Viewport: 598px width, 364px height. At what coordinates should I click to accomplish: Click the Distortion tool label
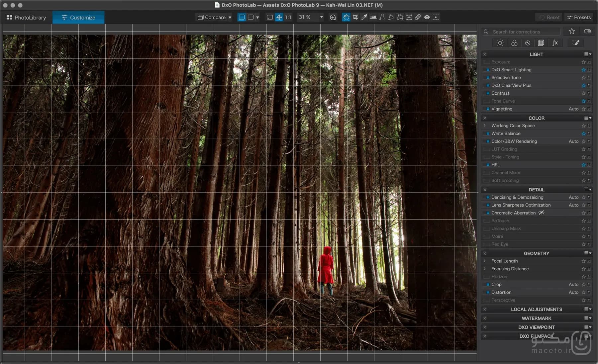pos(501,292)
